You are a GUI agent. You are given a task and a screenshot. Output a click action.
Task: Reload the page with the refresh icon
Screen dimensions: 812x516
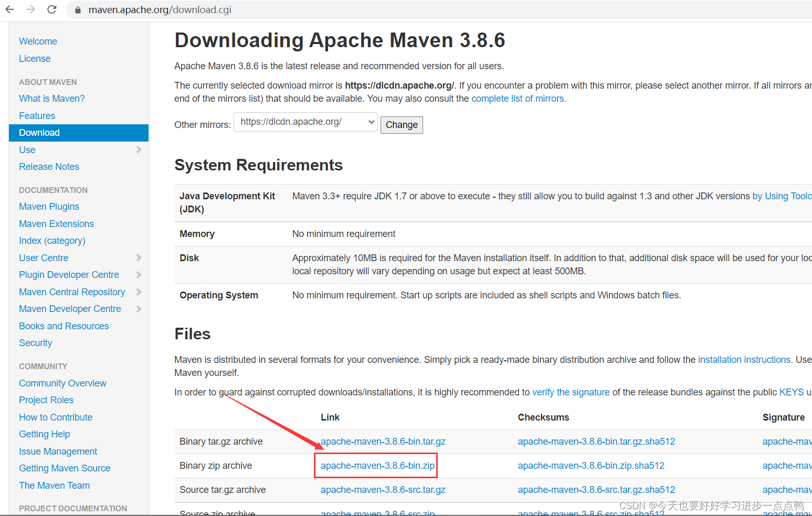point(51,9)
